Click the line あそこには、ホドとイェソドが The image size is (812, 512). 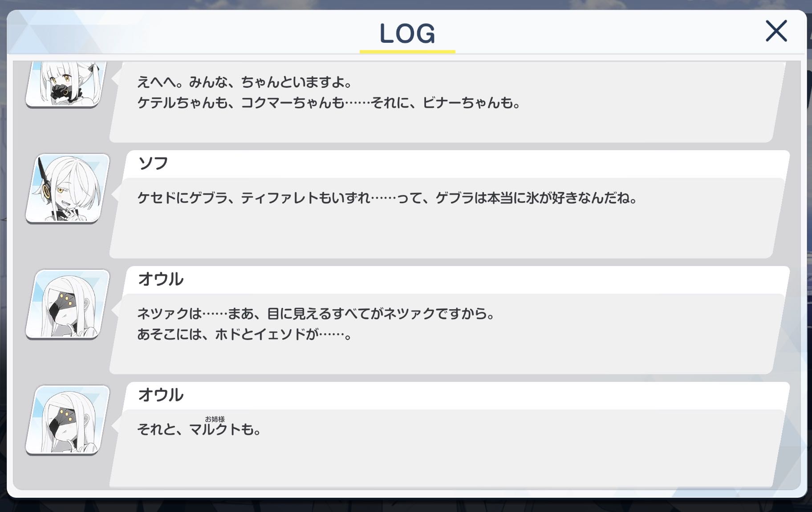(245, 335)
